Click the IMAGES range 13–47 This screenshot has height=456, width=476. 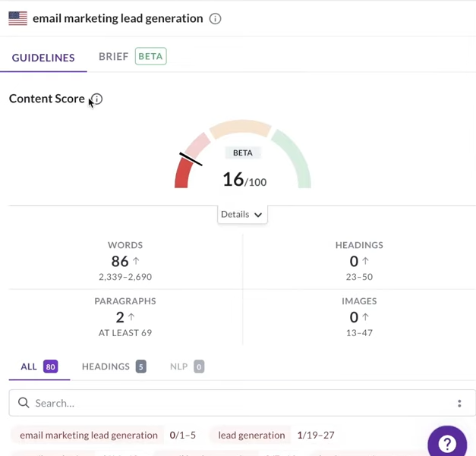click(x=359, y=333)
